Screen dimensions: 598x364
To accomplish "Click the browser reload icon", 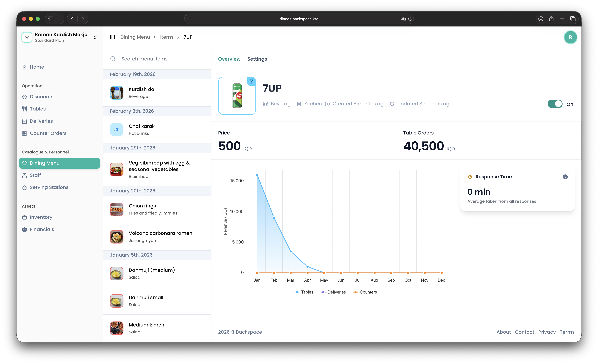I will point(410,19).
